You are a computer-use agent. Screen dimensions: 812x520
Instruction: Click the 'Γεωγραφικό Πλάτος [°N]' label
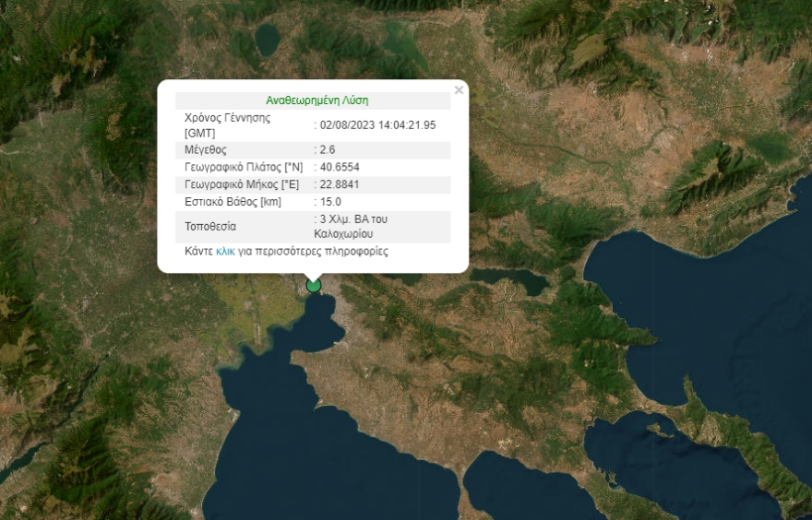(x=244, y=167)
